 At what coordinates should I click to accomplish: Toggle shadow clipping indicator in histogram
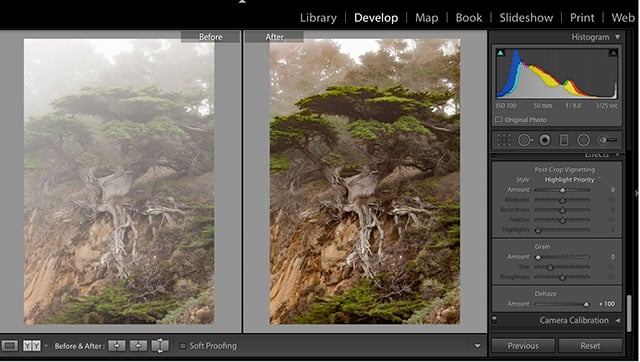click(500, 53)
